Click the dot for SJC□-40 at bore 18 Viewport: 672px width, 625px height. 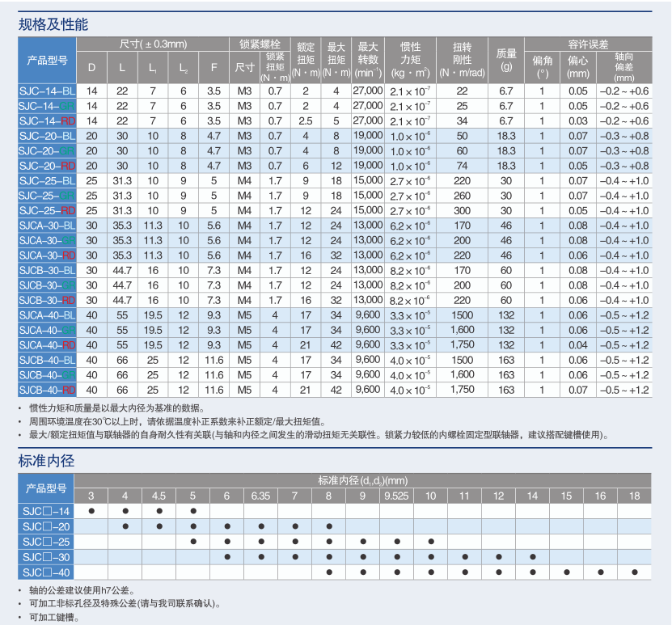[x=634, y=572]
